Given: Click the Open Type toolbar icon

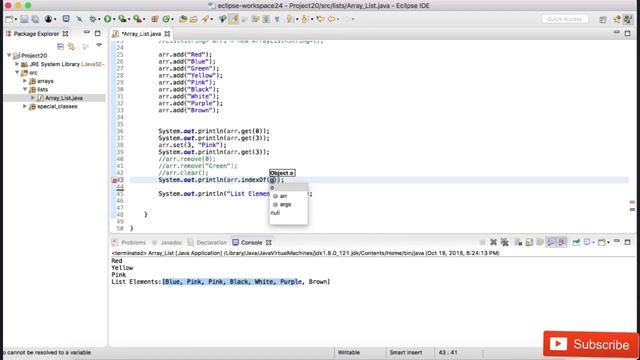Looking at the screenshot, I should 183,19.
